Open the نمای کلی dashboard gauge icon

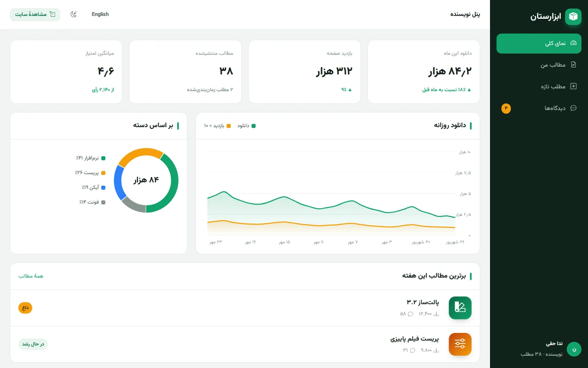point(573,43)
